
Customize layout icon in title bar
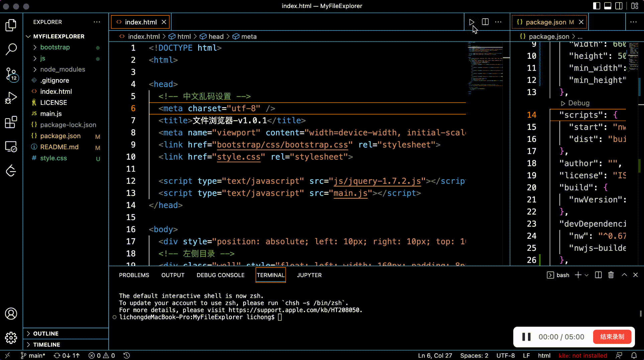tap(635, 6)
